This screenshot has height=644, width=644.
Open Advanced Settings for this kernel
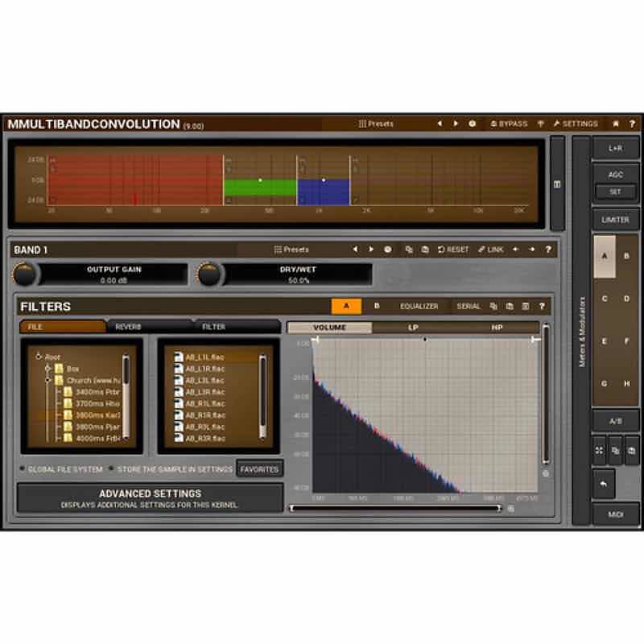point(149,497)
